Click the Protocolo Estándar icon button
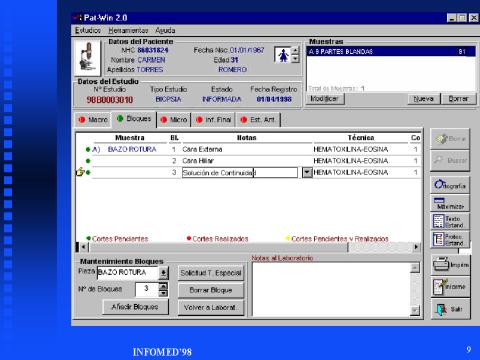480x360 pixels. pyautogui.click(x=450, y=239)
